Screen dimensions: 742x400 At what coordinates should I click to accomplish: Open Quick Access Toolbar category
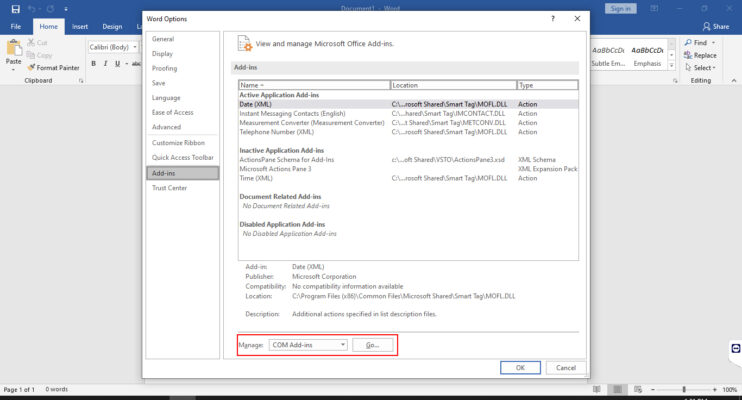[183, 157]
